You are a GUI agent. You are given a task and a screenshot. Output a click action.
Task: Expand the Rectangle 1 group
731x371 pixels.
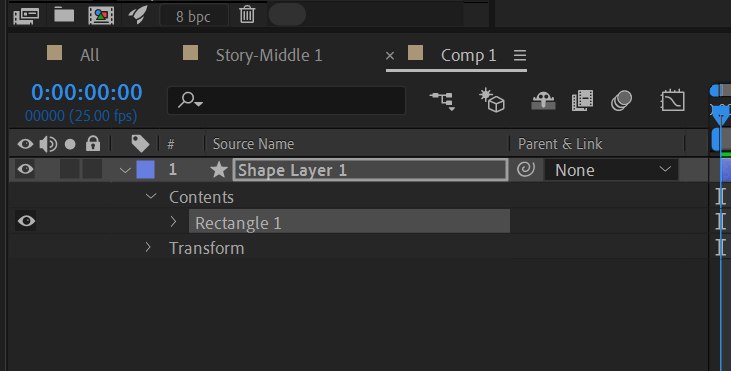(173, 221)
